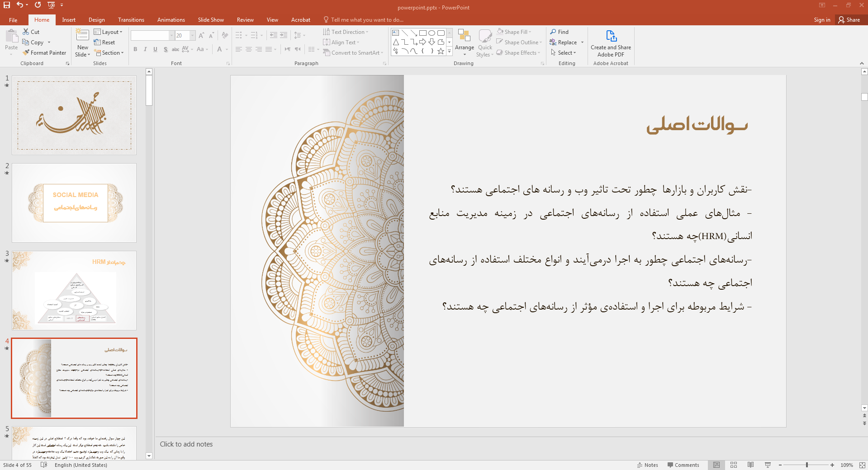Select the slide 2 Social Media thumbnail

74,203
